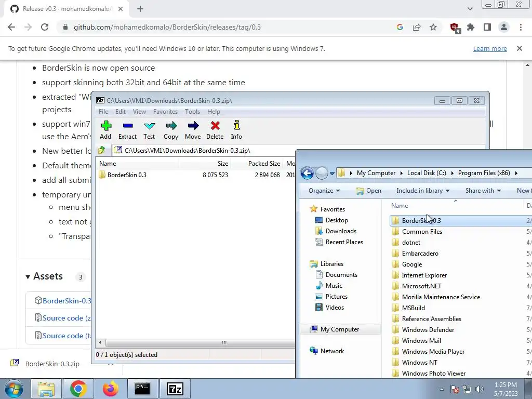Open the Organize dropdown in Explorer
Viewport: 532px width, 399px height.
324,191
